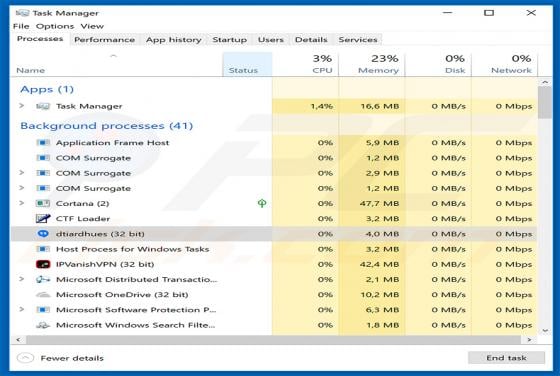Click the vertical scrollbar down arrow

(x=545, y=331)
